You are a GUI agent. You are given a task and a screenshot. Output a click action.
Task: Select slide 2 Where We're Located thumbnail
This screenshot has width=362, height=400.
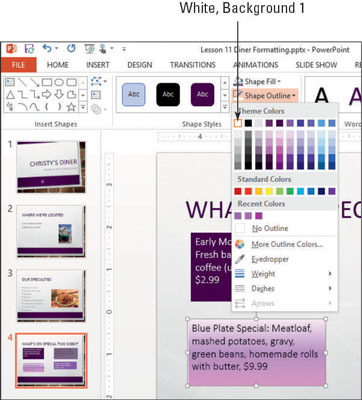(x=51, y=231)
